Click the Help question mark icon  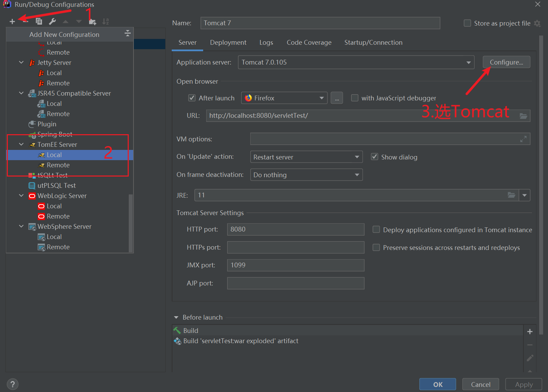tap(13, 384)
